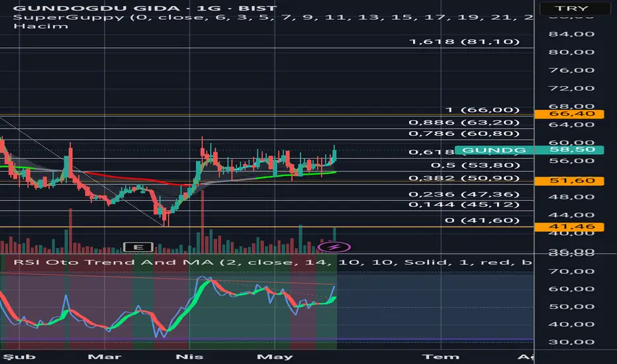Click the orange 66,40 price label

tap(569, 114)
